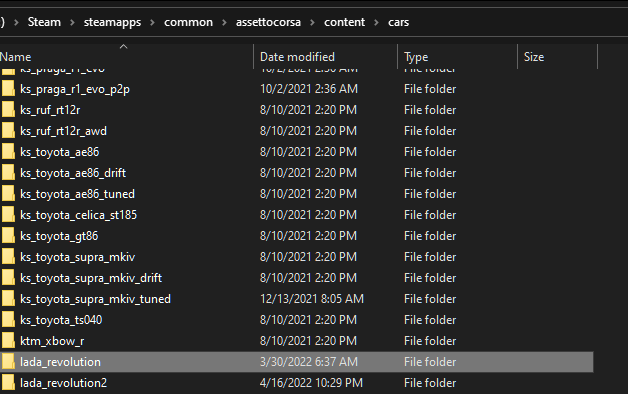Select the lada_revolution folder name
This screenshot has height=394, width=628.
60,362
